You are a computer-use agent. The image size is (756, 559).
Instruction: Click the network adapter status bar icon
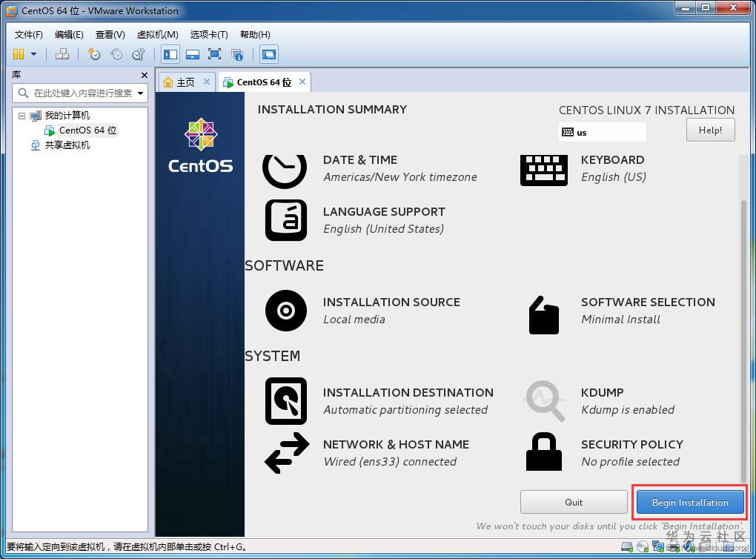(x=658, y=547)
